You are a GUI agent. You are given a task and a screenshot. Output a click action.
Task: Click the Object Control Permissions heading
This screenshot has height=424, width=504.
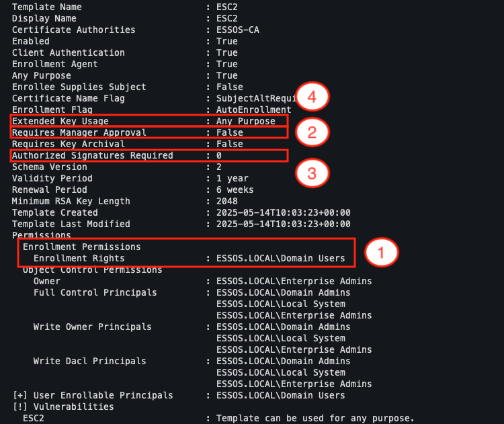(x=92, y=269)
